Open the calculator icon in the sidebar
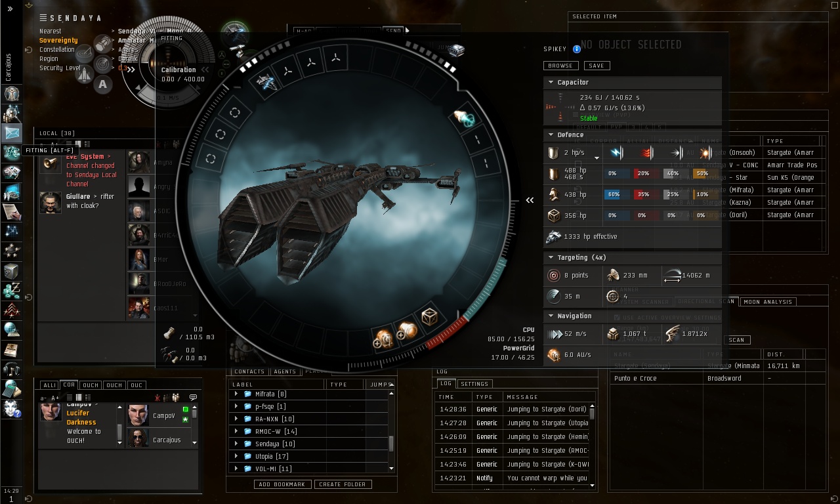840x504 pixels. tap(12, 388)
